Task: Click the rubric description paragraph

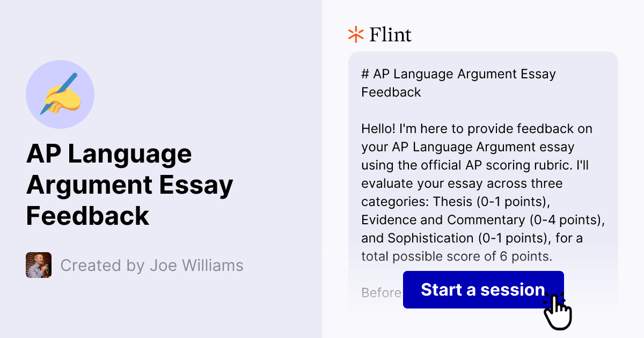Action: coord(481,193)
